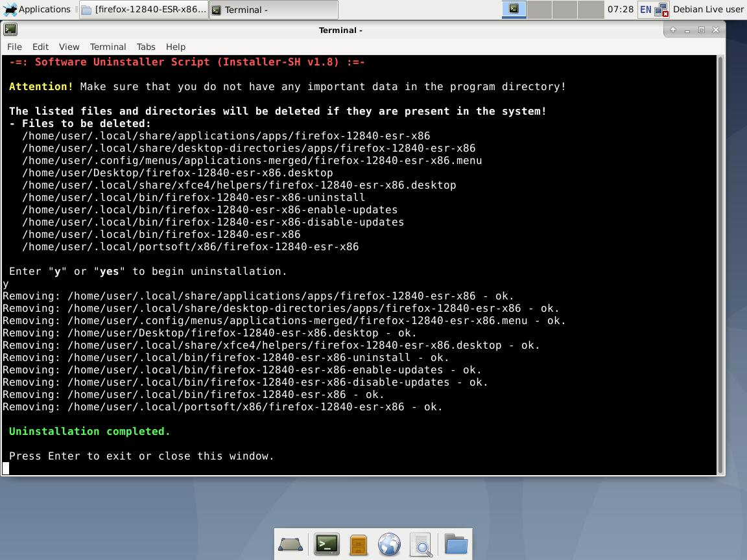This screenshot has width=747, height=560.
Task: Open the Tabs menu
Action: [x=146, y=47]
